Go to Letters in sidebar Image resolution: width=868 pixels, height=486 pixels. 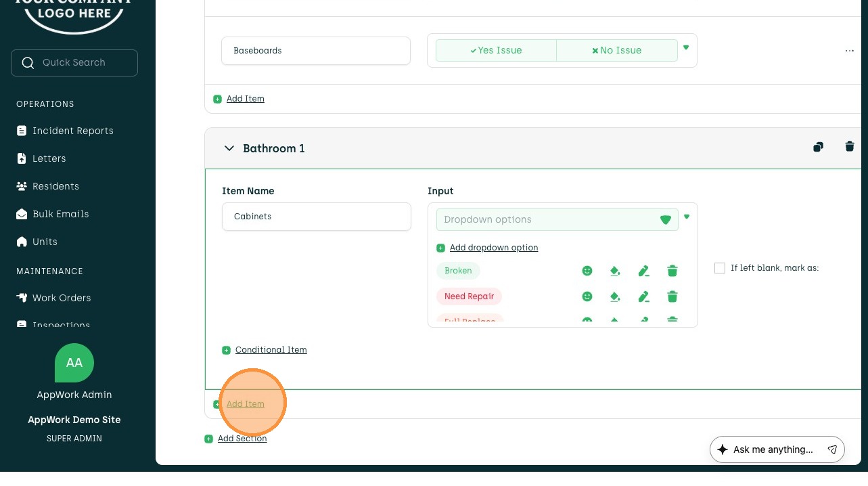tap(49, 158)
